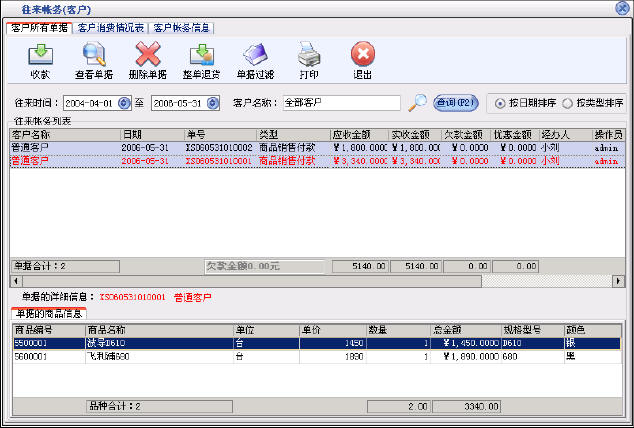Screen dimensions: 634x428
Task: Click the 单据过滤 document filter icon
Action: tap(255, 54)
